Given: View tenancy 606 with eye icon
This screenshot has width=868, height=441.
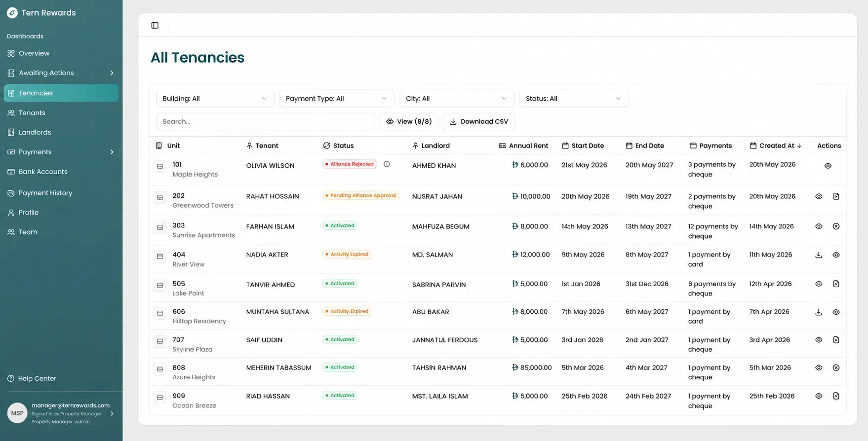Looking at the screenshot, I should click(836, 312).
